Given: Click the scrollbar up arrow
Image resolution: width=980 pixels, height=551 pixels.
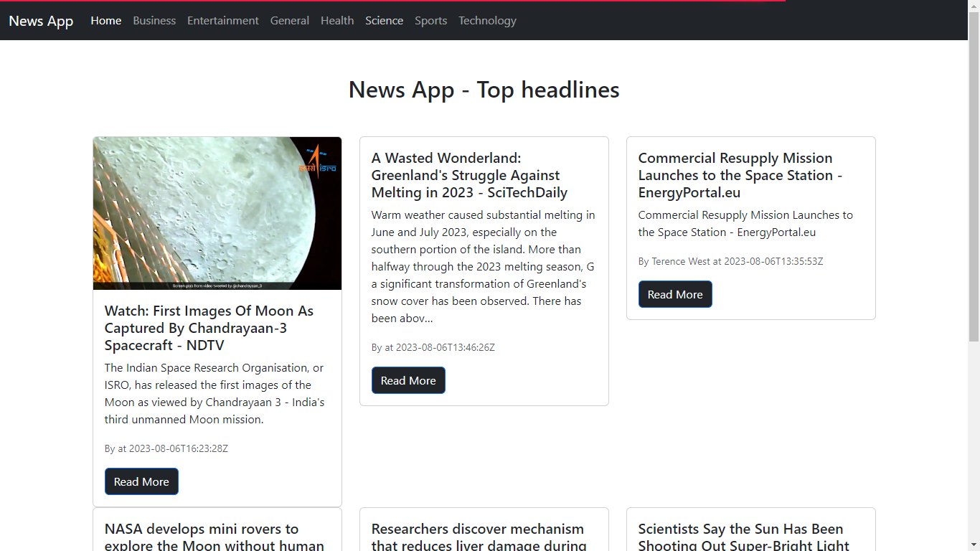Looking at the screenshot, I should pyautogui.click(x=974, y=6).
